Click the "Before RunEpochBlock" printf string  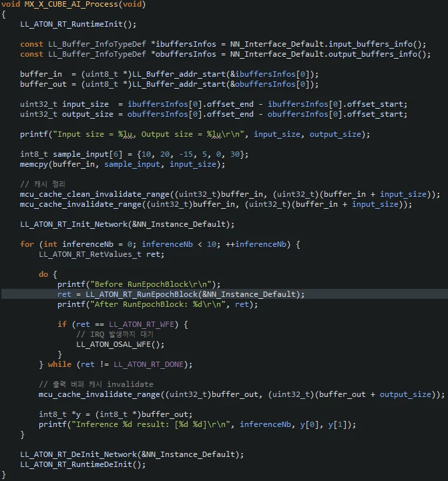tap(150, 284)
